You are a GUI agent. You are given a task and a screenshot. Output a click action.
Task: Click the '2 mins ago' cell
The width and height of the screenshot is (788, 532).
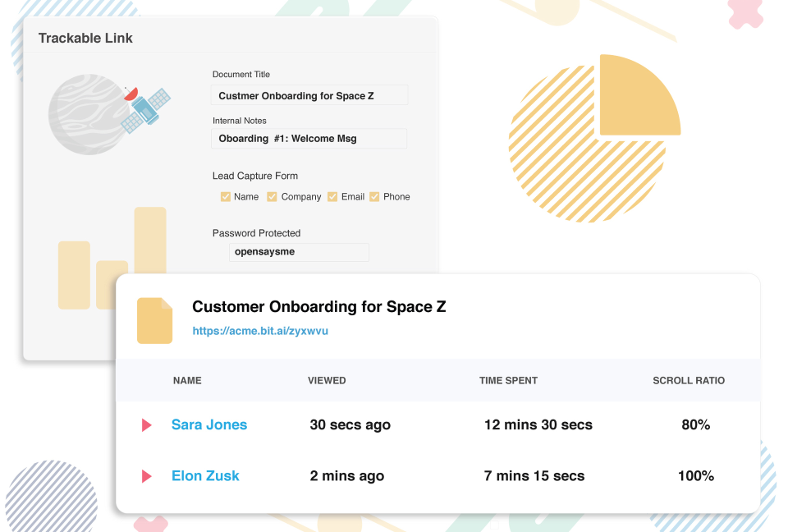346,475
